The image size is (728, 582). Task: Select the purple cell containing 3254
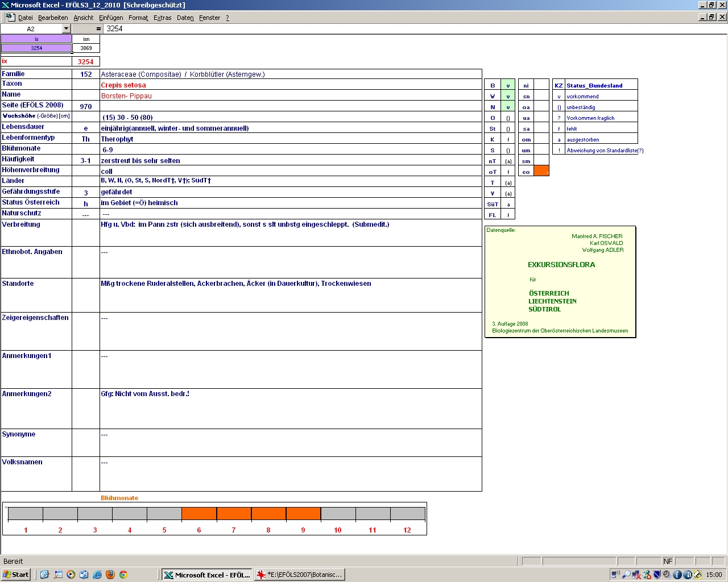click(x=36, y=48)
